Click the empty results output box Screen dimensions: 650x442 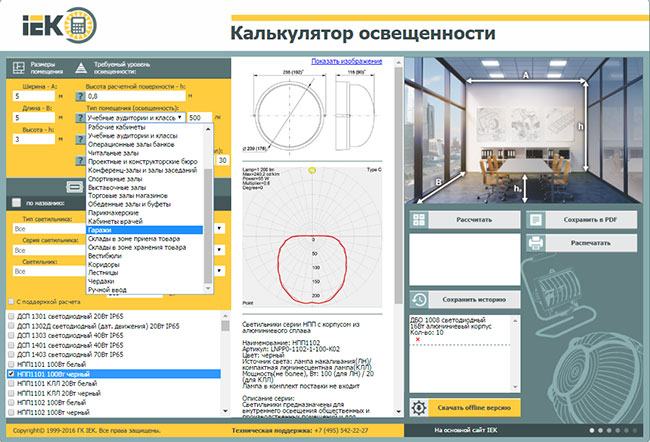coord(465,259)
